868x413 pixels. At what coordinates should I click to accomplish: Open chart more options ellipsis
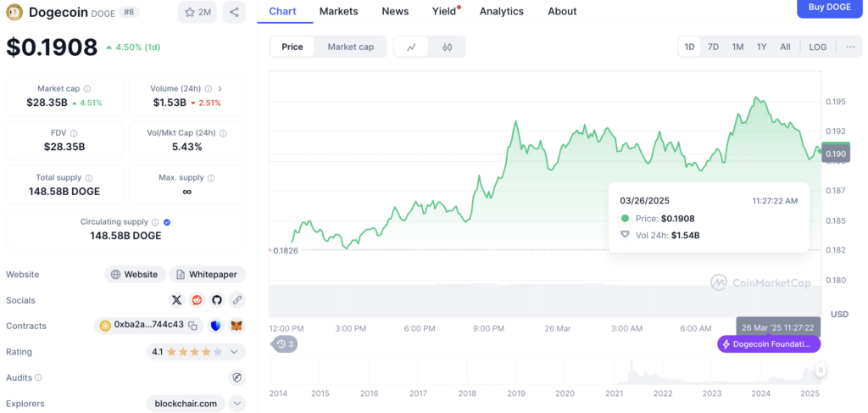pos(850,47)
